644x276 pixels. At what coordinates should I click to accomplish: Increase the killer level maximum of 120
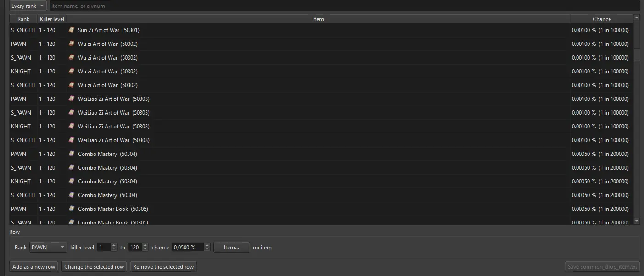(x=146, y=245)
